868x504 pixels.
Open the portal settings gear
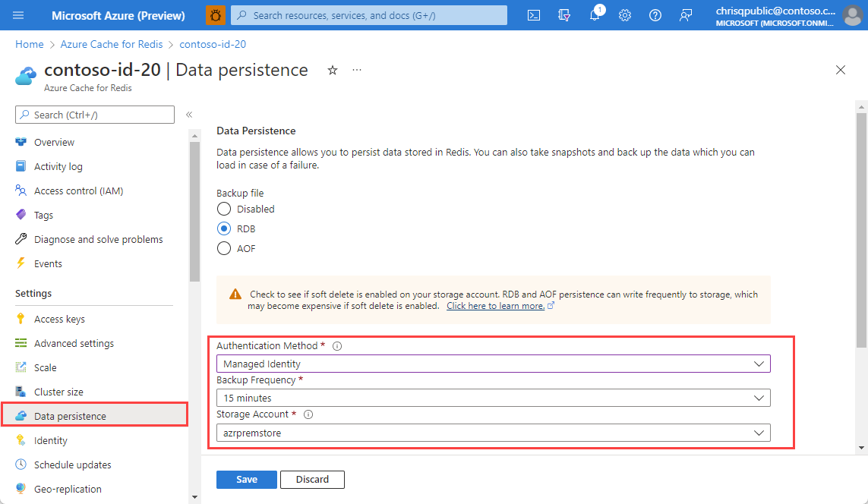click(625, 15)
